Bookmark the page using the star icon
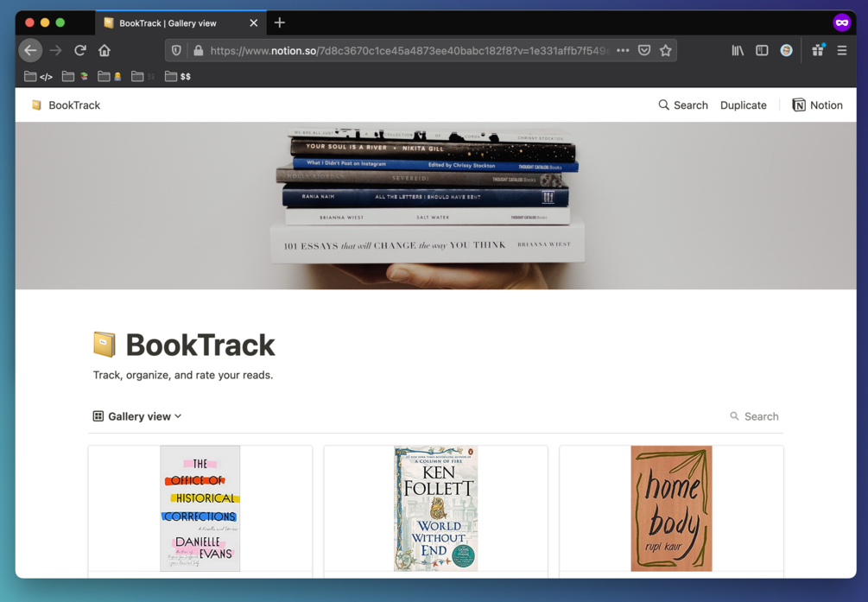This screenshot has width=868, height=602. coord(666,50)
